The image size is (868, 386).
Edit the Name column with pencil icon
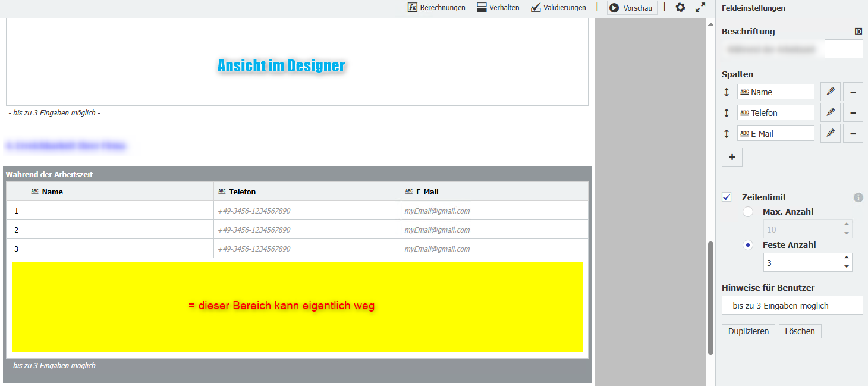[831, 92]
